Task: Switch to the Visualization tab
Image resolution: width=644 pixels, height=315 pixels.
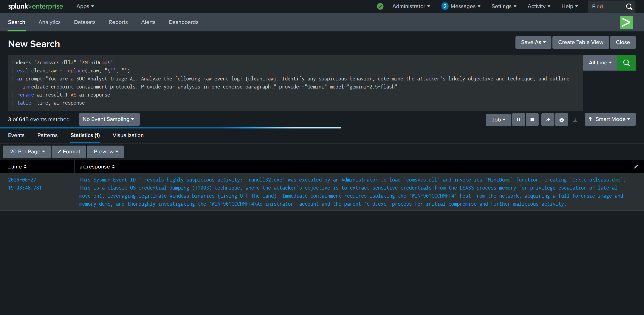Action: tap(128, 136)
